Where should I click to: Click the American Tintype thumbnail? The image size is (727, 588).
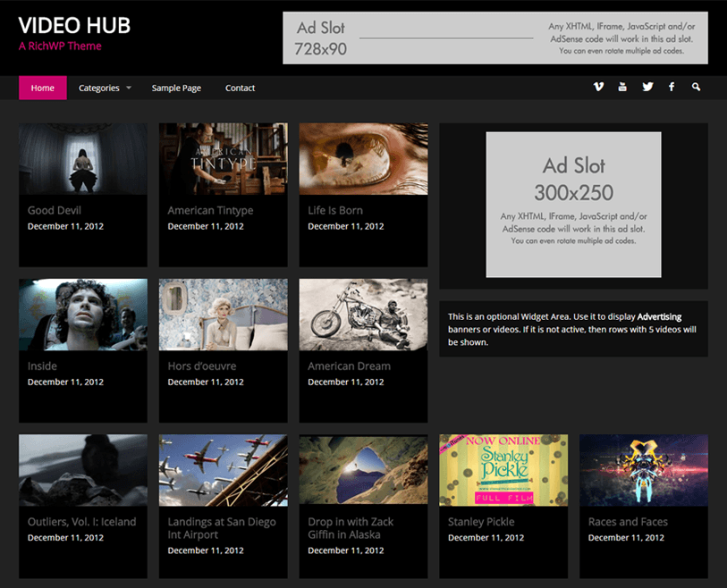pyautogui.click(x=223, y=157)
